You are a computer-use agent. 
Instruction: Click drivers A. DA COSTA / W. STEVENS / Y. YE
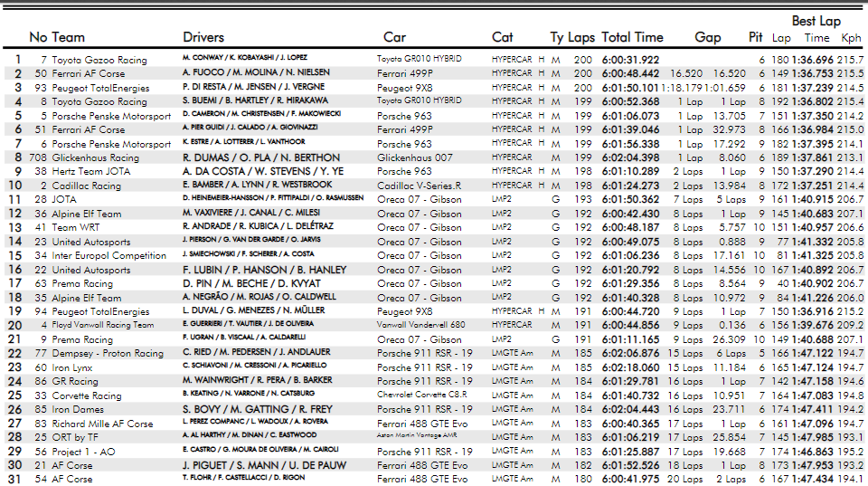pyautogui.click(x=263, y=171)
